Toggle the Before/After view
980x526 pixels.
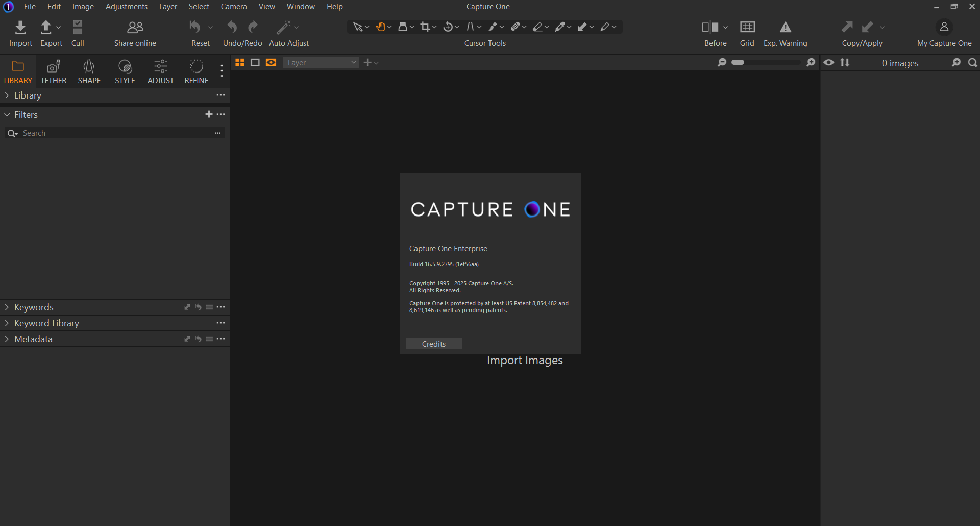point(710,27)
